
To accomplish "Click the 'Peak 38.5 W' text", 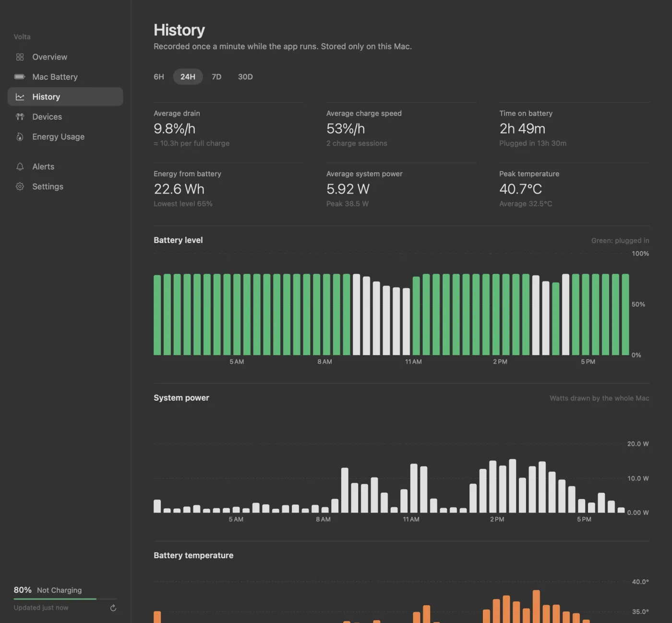I will (x=348, y=204).
